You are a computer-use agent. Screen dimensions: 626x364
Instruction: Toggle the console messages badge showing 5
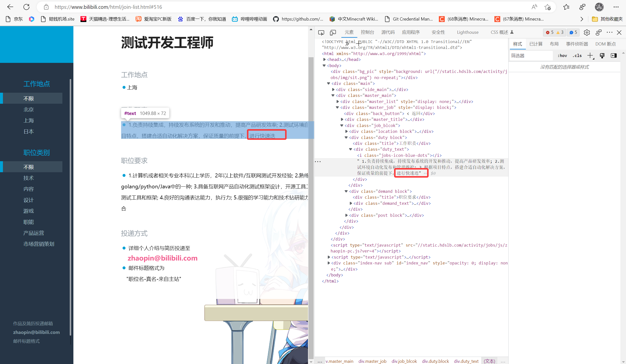tap(573, 32)
